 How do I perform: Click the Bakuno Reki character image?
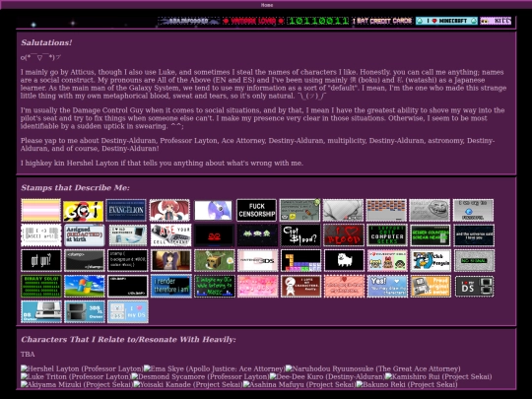407,384
